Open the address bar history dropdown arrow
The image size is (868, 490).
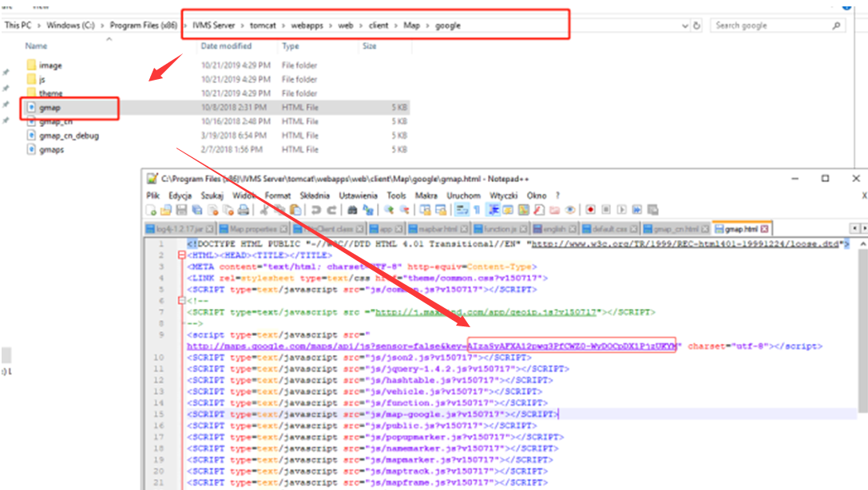685,26
